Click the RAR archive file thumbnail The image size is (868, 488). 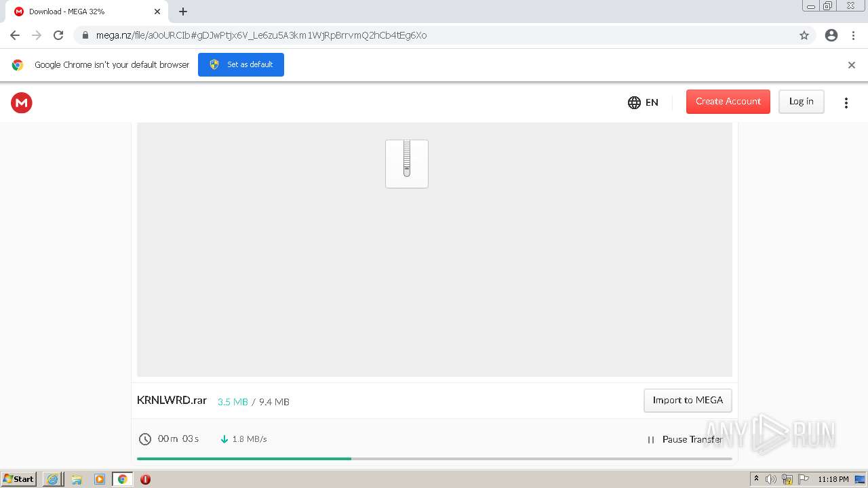pyautogui.click(x=407, y=164)
